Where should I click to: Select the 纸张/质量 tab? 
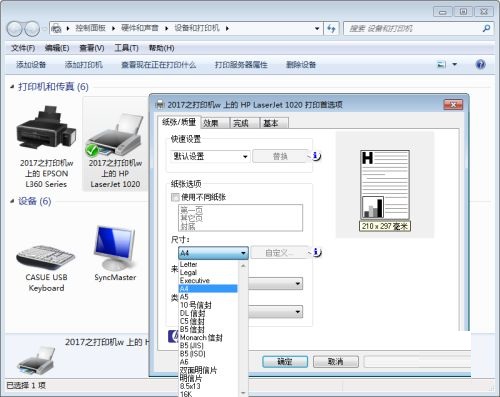[x=179, y=122]
